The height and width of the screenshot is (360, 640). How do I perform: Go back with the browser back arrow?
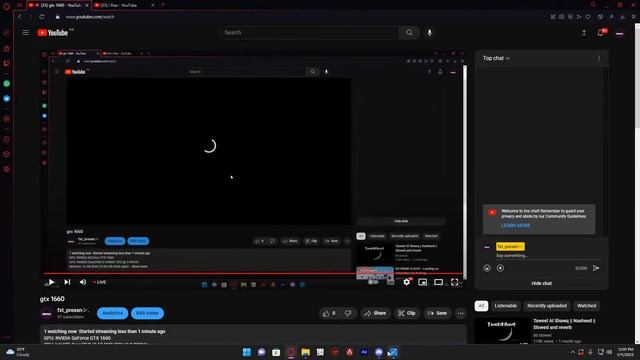tap(19, 17)
